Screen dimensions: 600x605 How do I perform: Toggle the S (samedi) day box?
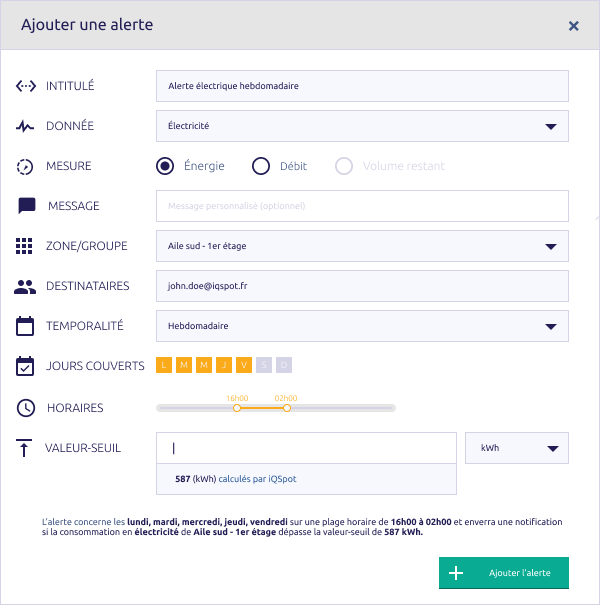point(264,365)
